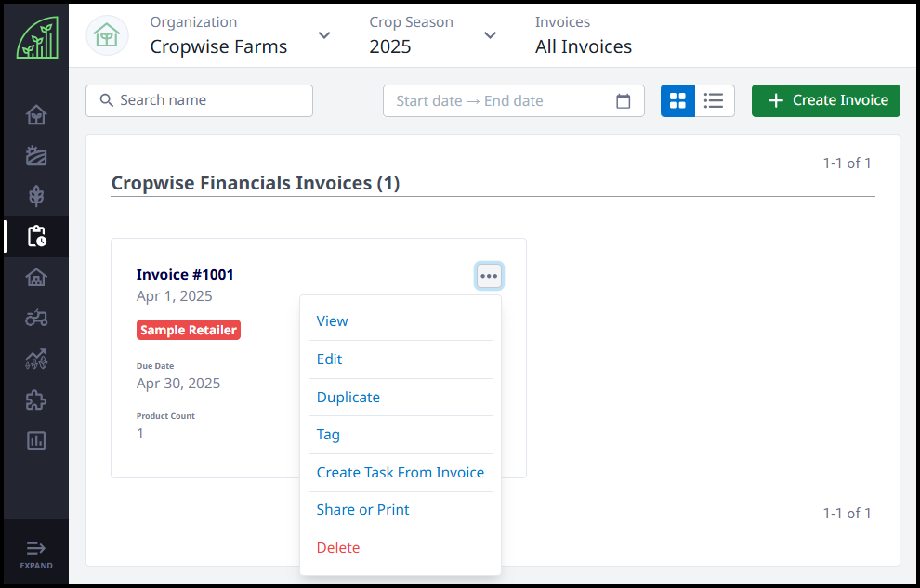This screenshot has height=588, width=920.
Task: Open the home dashboard sidebar icon
Action: pyautogui.click(x=36, y=116)
